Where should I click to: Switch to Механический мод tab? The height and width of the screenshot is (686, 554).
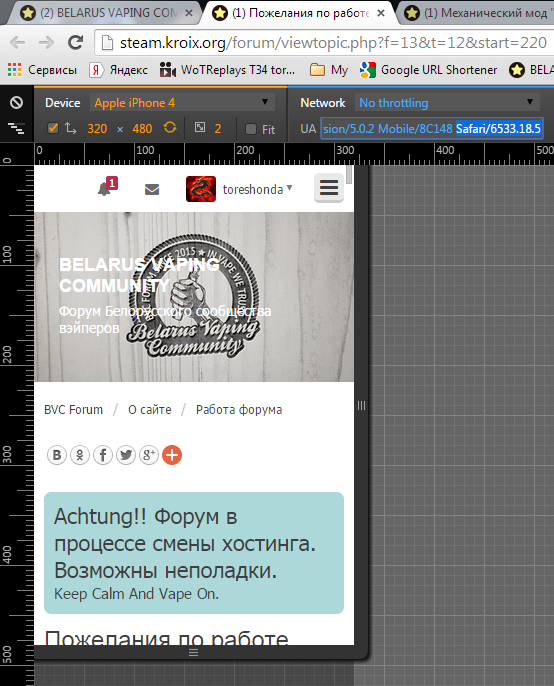(479, 13)
